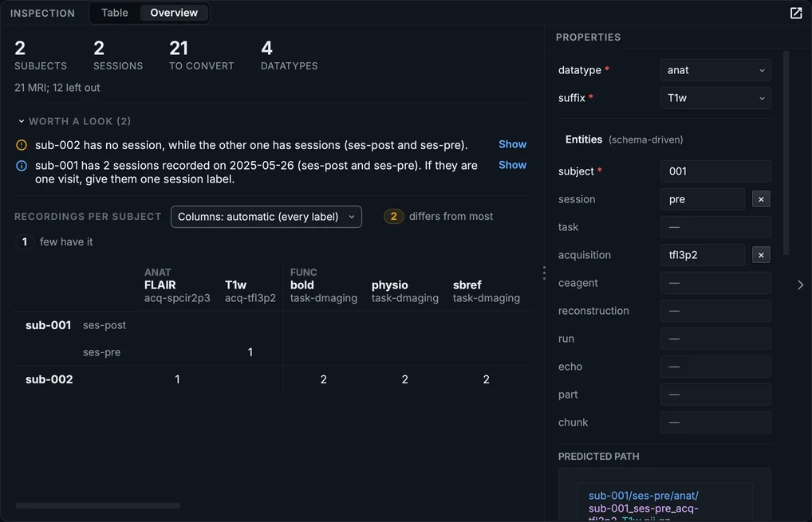The image size is (812, 522).
Task: Click the sub-001/ses-pre/anat/ predicted path
Action: [643, 496]
